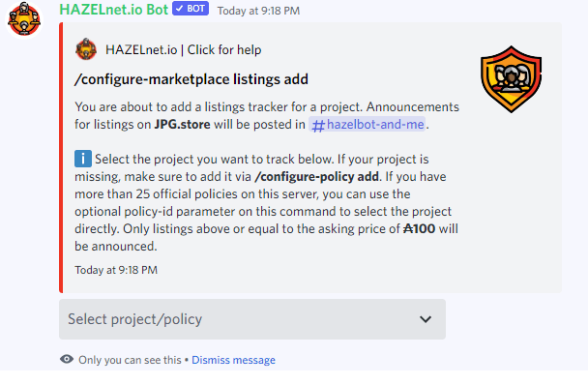588x385 pixels.
Task: Click the message timestamp Today at 9:18 PM
Action: pos(258,11)
